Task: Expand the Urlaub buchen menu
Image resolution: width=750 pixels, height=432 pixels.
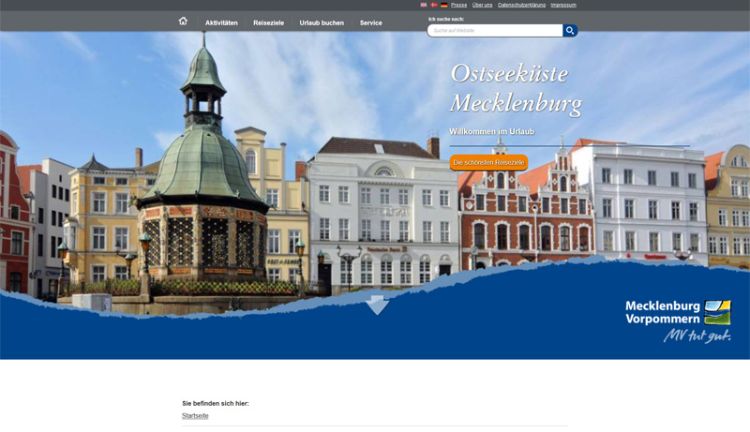Action: click(321, 22)
